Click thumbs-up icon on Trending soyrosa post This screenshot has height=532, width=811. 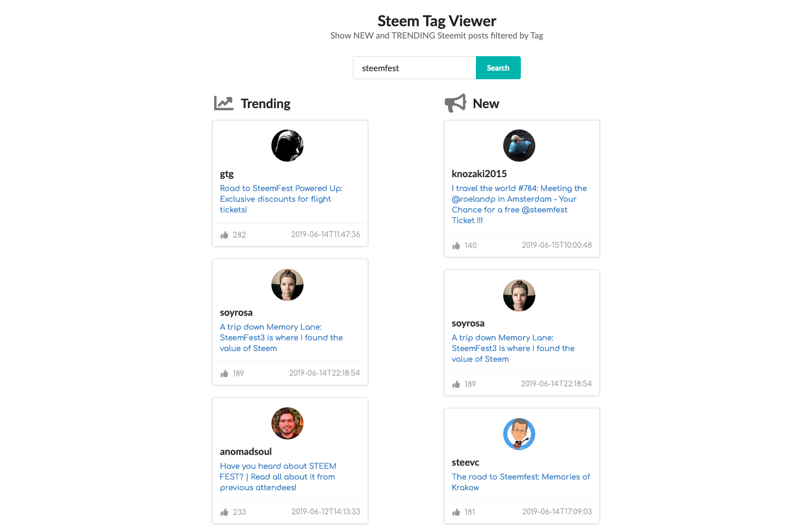pyautogui.click(x=224, y=374)
